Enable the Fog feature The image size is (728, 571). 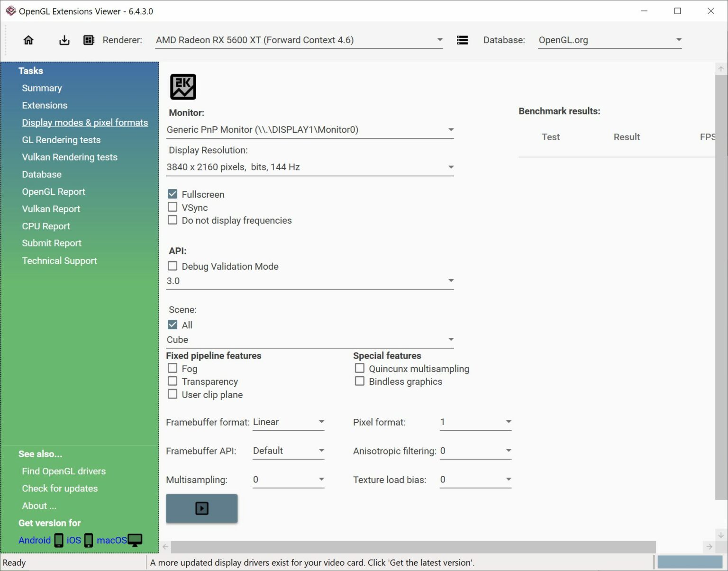(173, 368)
